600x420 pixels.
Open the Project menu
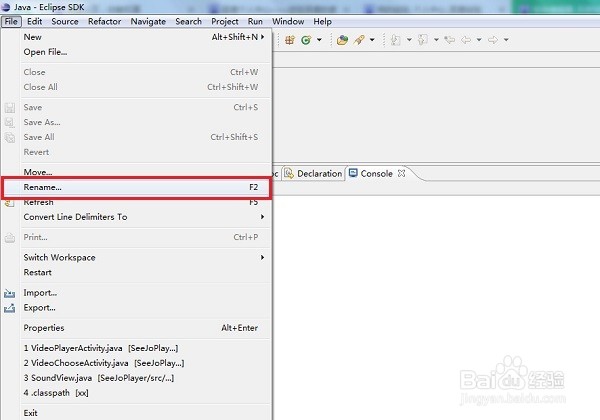(225, 21)
